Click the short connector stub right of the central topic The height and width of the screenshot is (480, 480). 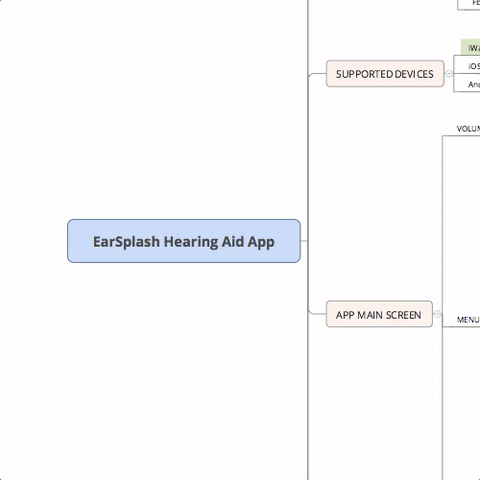point(304,241)
